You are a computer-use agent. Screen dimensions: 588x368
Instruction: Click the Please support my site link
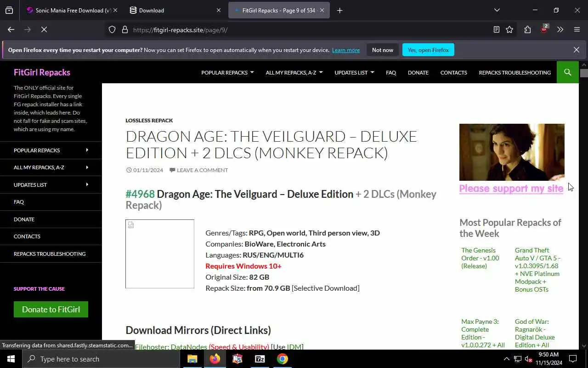point(511,188)
